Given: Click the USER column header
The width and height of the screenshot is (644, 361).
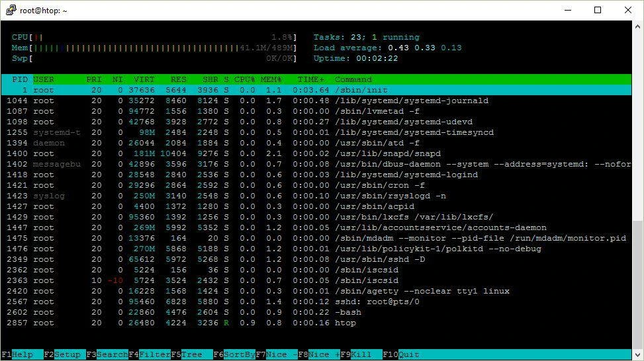Looking at the screenshot, I should pyautogui.click(x=44, y=79).
